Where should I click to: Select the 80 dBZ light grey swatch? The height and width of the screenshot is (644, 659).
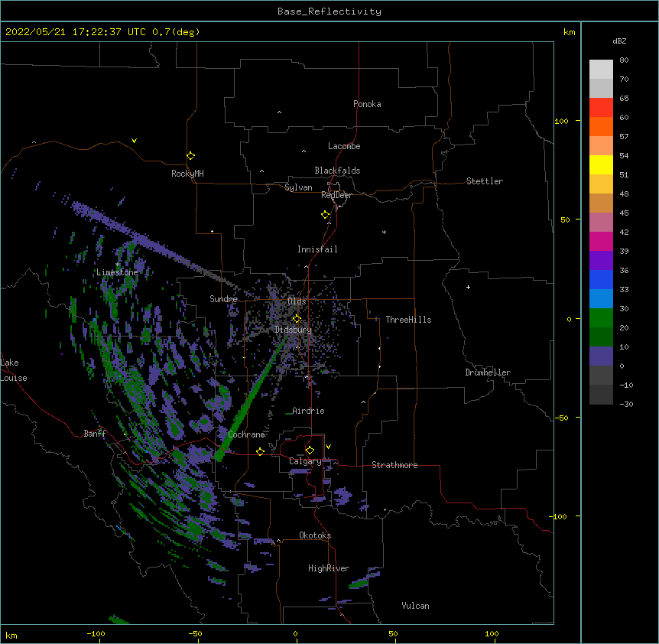pyautogui.click(x=601, y=70)
